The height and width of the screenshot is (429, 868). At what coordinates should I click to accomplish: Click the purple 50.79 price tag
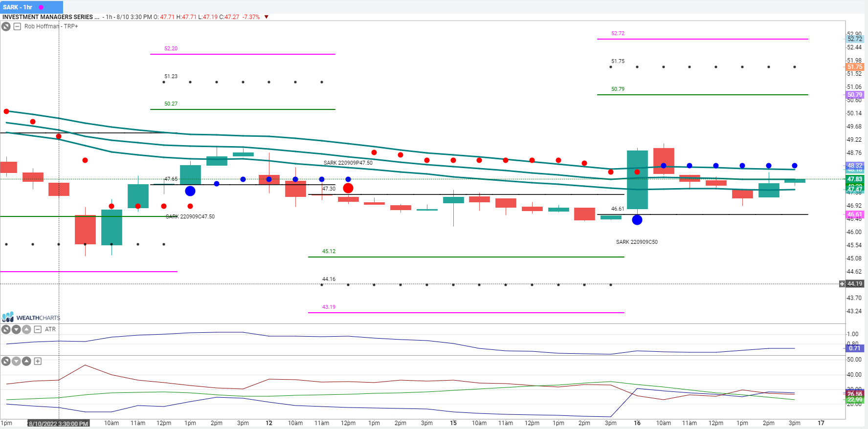tap(855, 95)
